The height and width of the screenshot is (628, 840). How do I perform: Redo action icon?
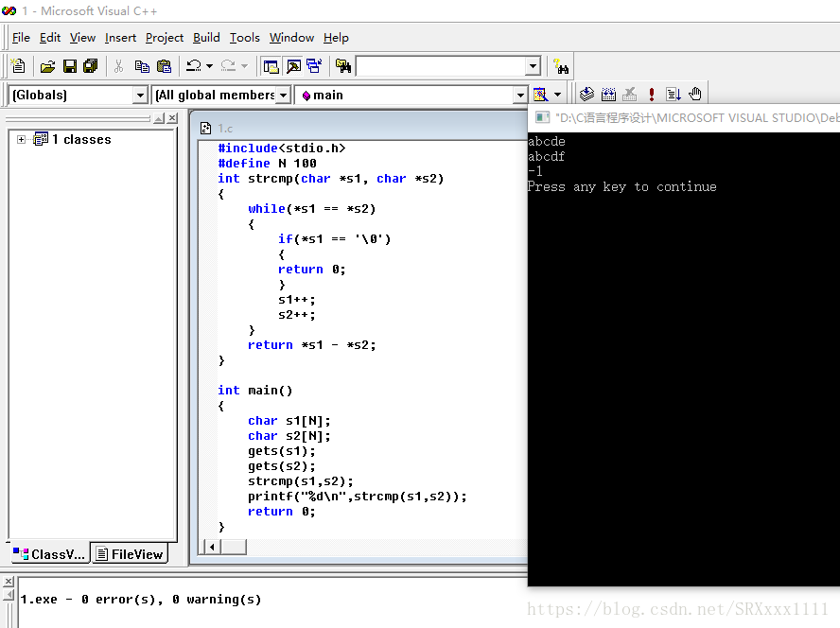click(x=228, y=66)
